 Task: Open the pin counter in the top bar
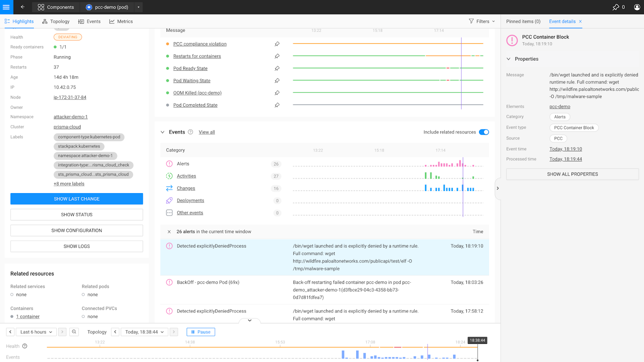click(x=617, y=7)
